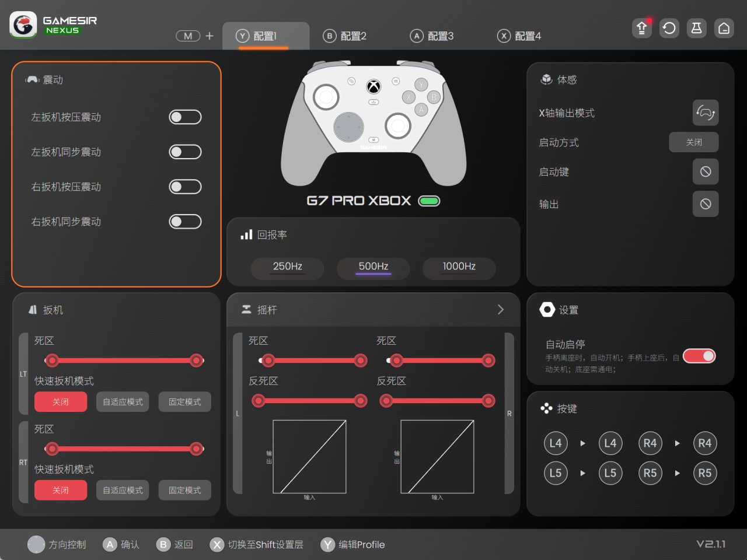Select the L5 source button before the arrow
747x560 pixels.
tap(556, 473)
